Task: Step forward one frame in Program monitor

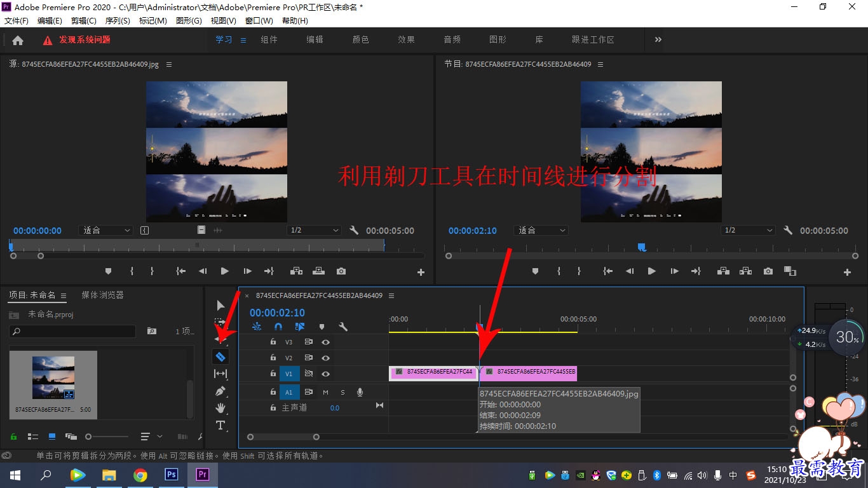Action: point(674,271)
